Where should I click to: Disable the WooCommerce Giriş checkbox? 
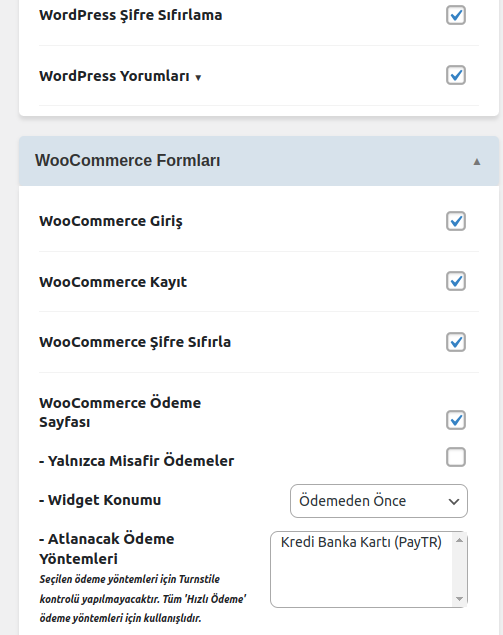coord(456,221)
